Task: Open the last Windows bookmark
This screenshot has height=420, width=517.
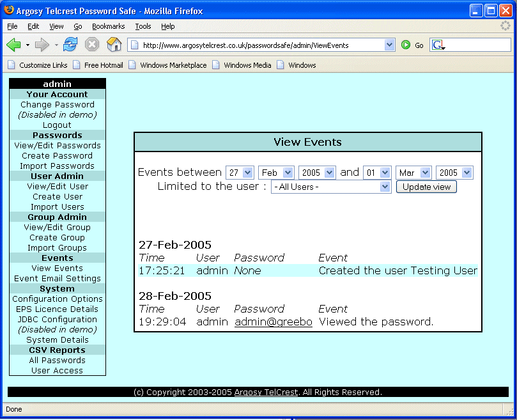Action: [x=296, y=65]
